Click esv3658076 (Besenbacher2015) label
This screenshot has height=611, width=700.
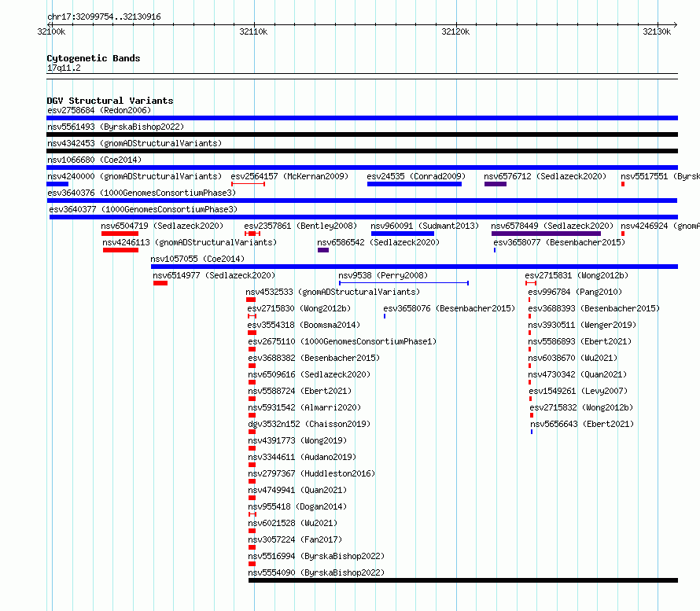(449, 308)
